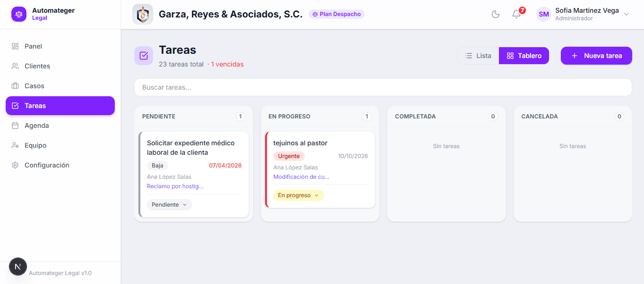Click the Buscar tareas search field

pos(383,87)
